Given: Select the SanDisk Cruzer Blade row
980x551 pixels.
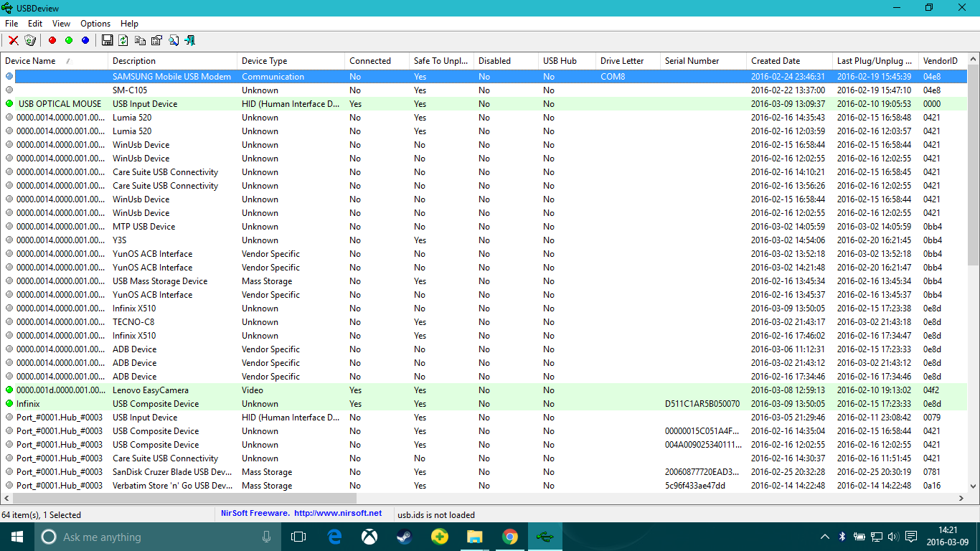Looking at the screenshot, I should 484,472.
